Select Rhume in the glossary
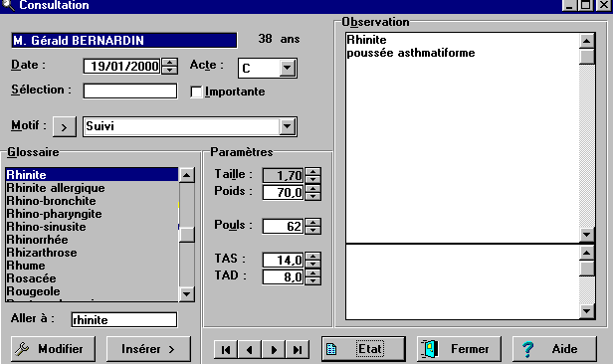 pyautogui.click(x=92, y=266)
